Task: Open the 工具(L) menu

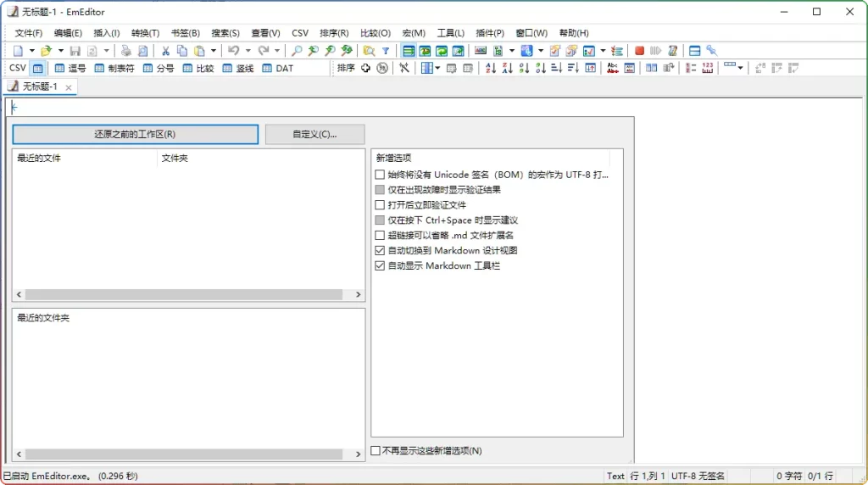Action: [451, 33]
